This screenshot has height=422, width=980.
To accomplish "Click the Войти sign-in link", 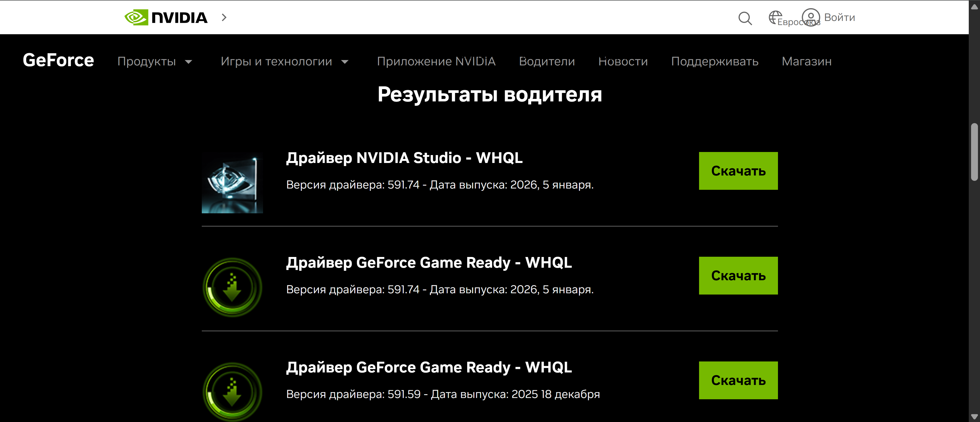I will pos(839,18).
